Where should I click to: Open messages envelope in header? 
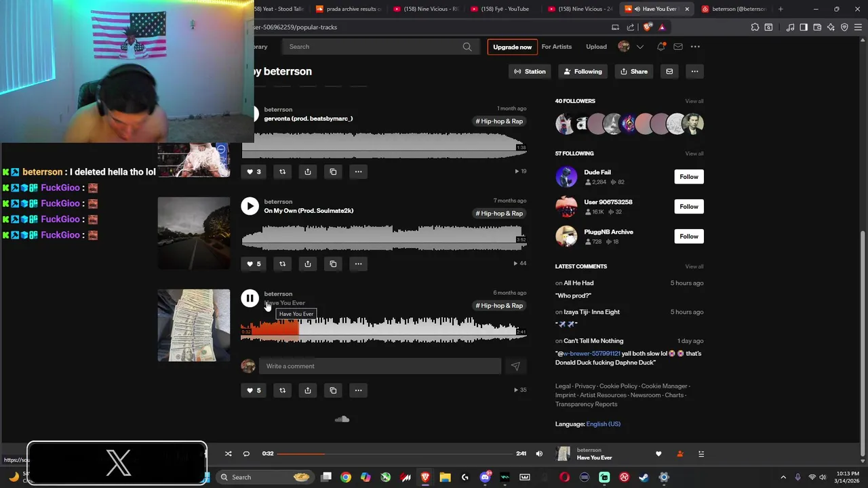click(678, 47)
